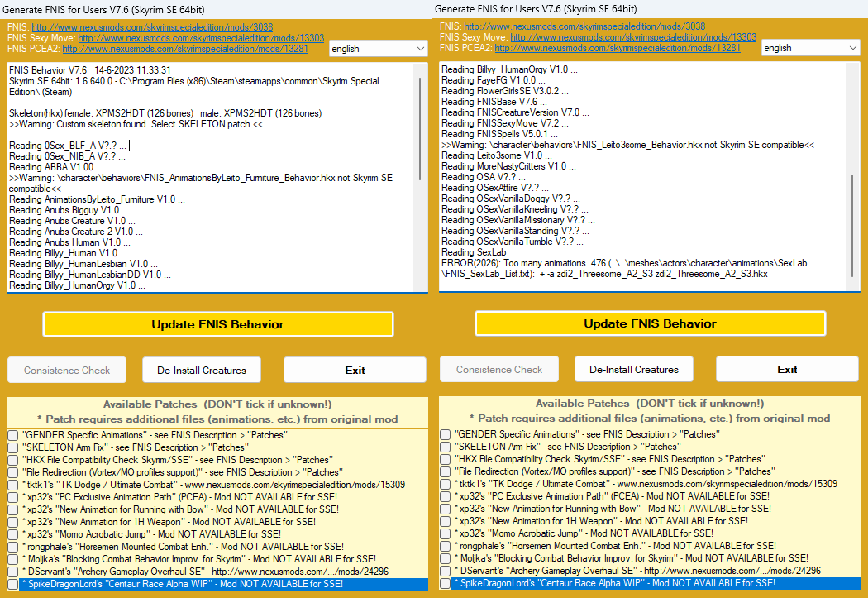Image resolution: width=868 pixels, height=598 pixels.
Task: Open FNIS Sexy Move mods/13303 link, right window
Action: (633, 37)
